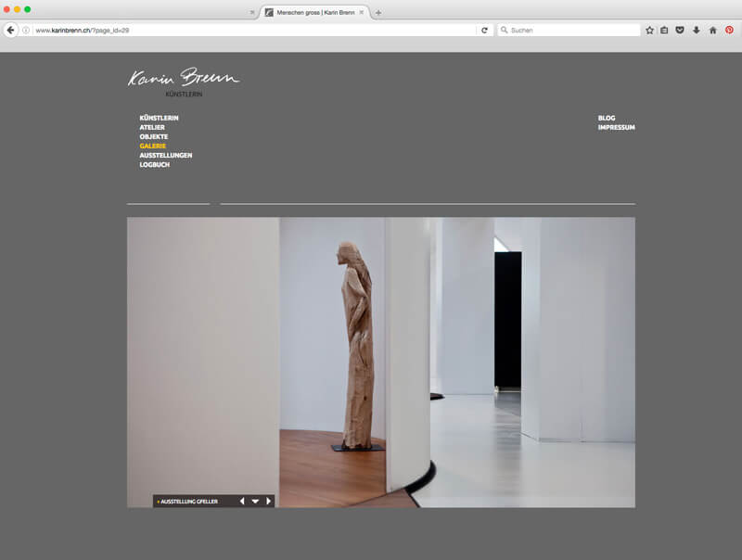Click the Pinterest extension icon
The width and height of the screenshot is (742, 560).
(x=729, y=31)
